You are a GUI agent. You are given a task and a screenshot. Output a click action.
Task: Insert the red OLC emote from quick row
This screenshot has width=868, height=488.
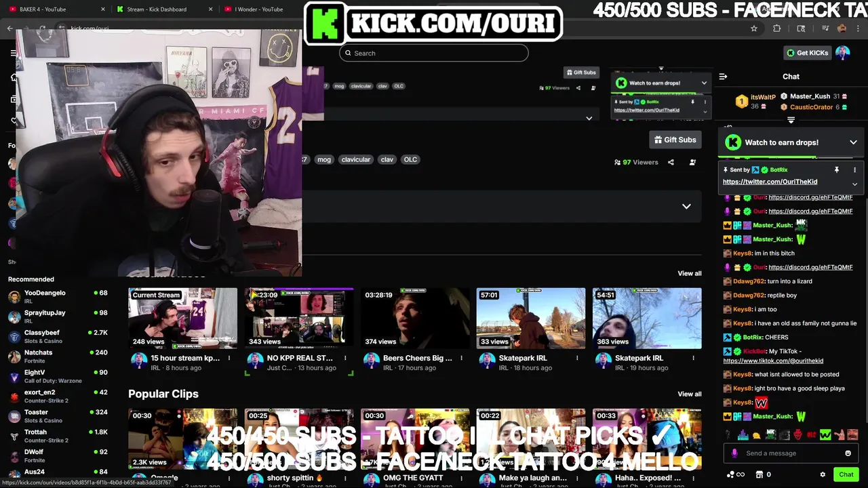pos(812,435)
